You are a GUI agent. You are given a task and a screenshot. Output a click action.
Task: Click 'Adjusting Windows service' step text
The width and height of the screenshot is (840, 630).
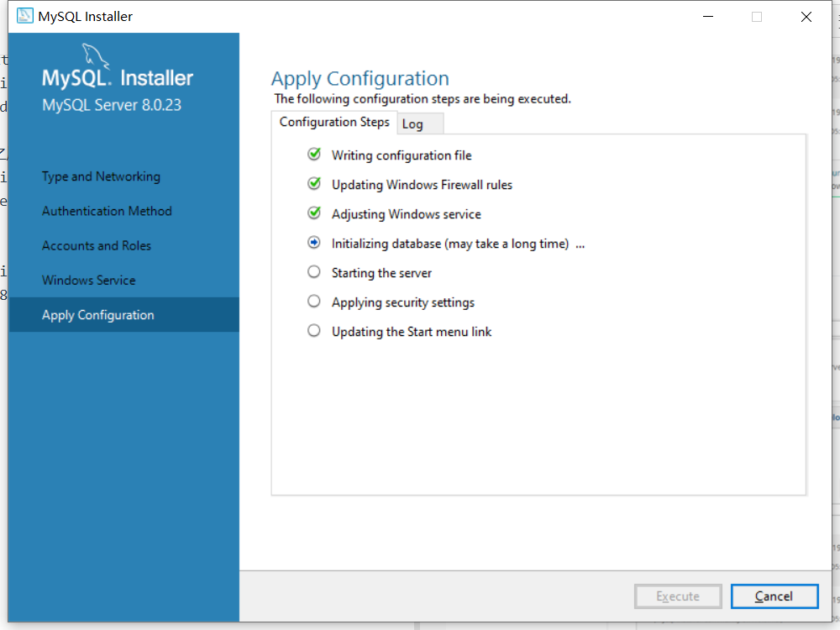pos(406,214)
